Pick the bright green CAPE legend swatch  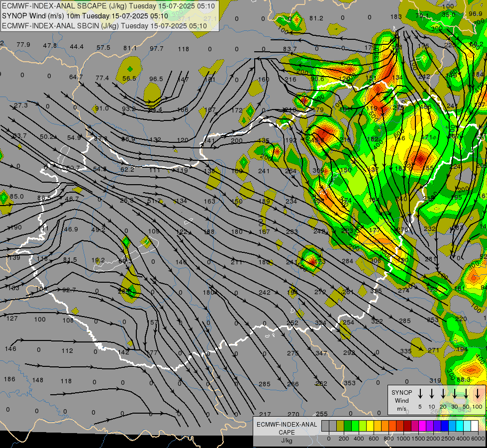tap(355, 426)
